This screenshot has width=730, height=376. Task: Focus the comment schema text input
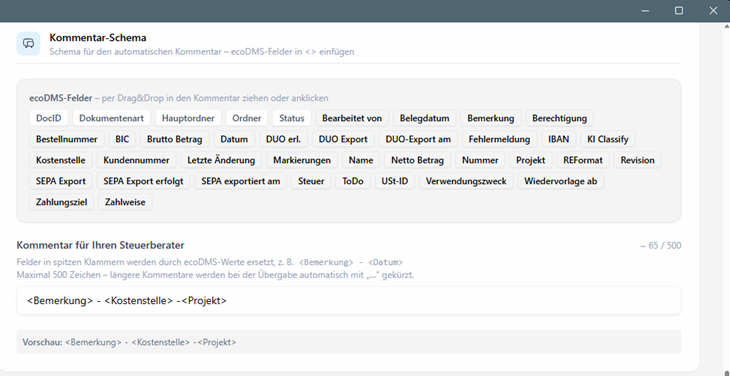pyautogui.click(x=349, y=301)
